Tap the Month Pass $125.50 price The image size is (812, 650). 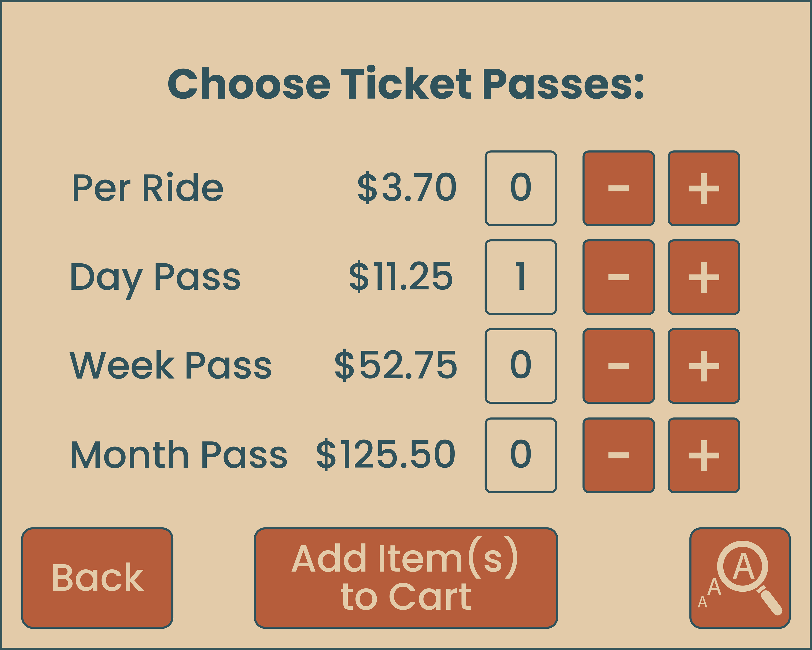tap(386, 455)
